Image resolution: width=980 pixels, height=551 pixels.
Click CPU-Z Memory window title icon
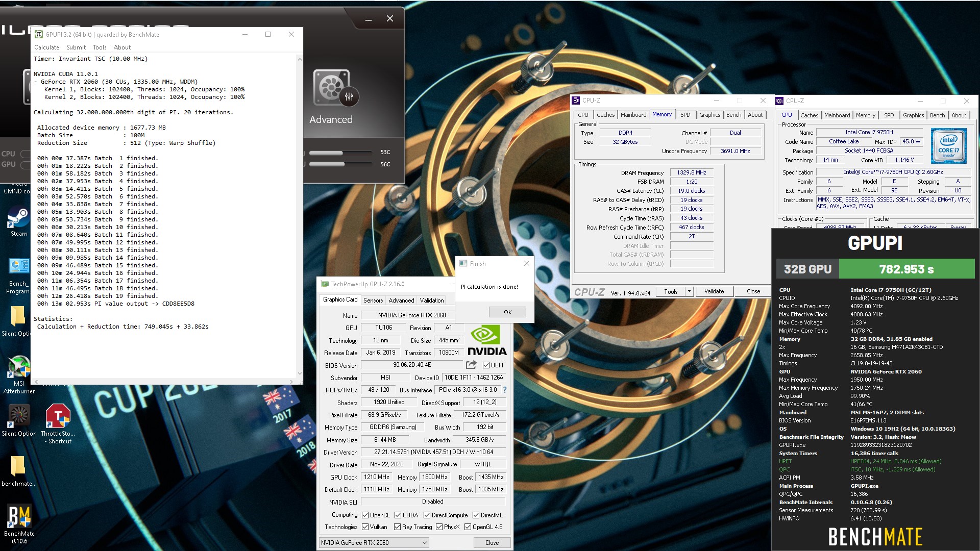pos(576,101)
